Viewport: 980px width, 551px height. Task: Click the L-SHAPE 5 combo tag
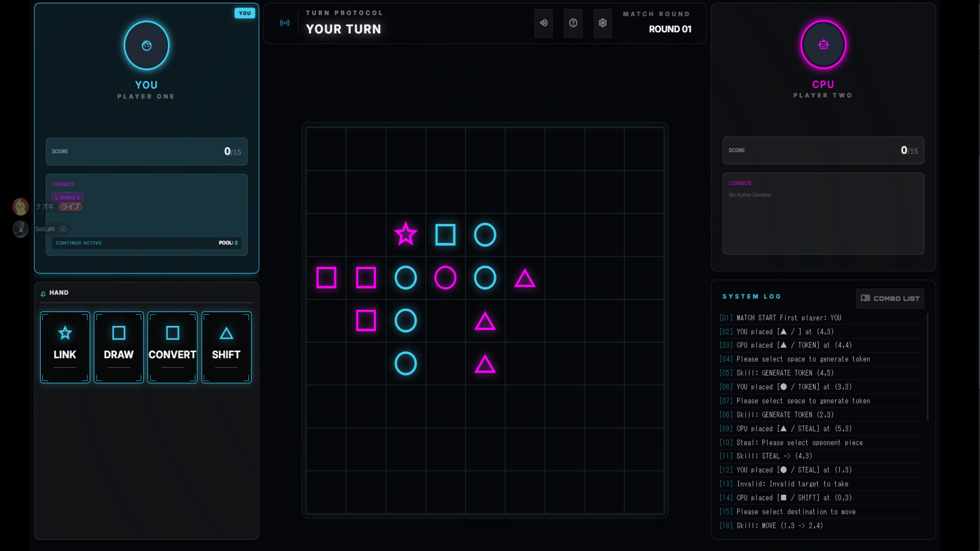(x=67, y=197)
